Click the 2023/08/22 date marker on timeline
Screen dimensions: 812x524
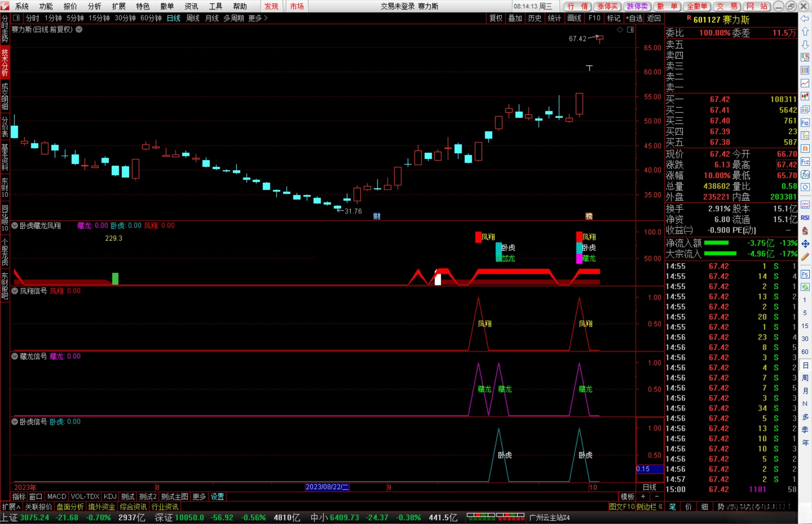(x=327, y=487)
